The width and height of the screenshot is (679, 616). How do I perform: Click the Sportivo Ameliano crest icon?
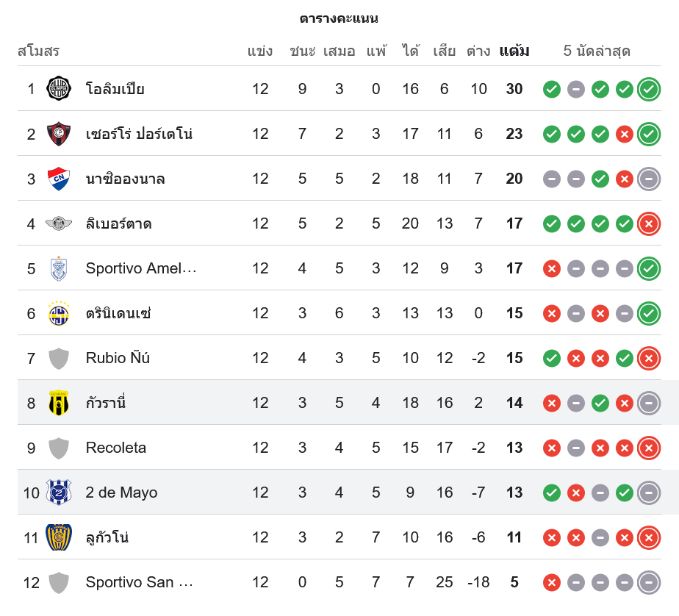pyautogui.click(x=59, y=268)
